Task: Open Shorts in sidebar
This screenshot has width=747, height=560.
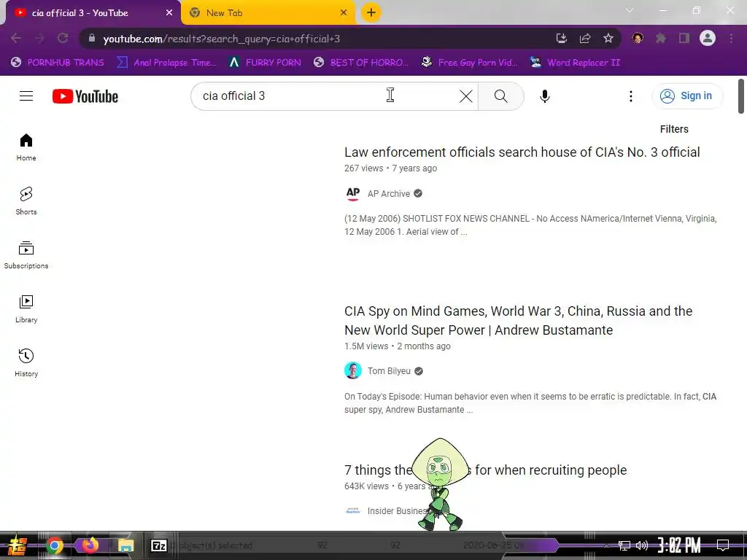Action: [26, 201]
